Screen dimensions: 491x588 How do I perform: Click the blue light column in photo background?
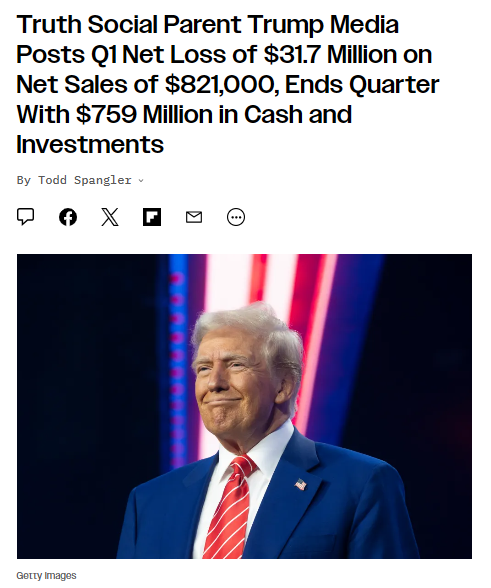pyautogui.click(x=177, y=356)
